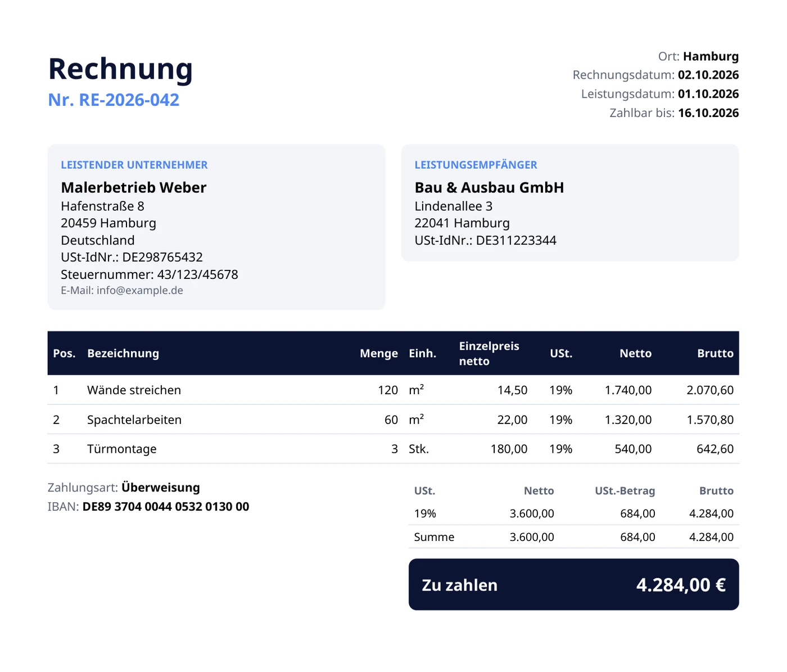Click the Zahlungsart value Überweisung
Viewport: 787px width, 672px height.
point(161,488)
